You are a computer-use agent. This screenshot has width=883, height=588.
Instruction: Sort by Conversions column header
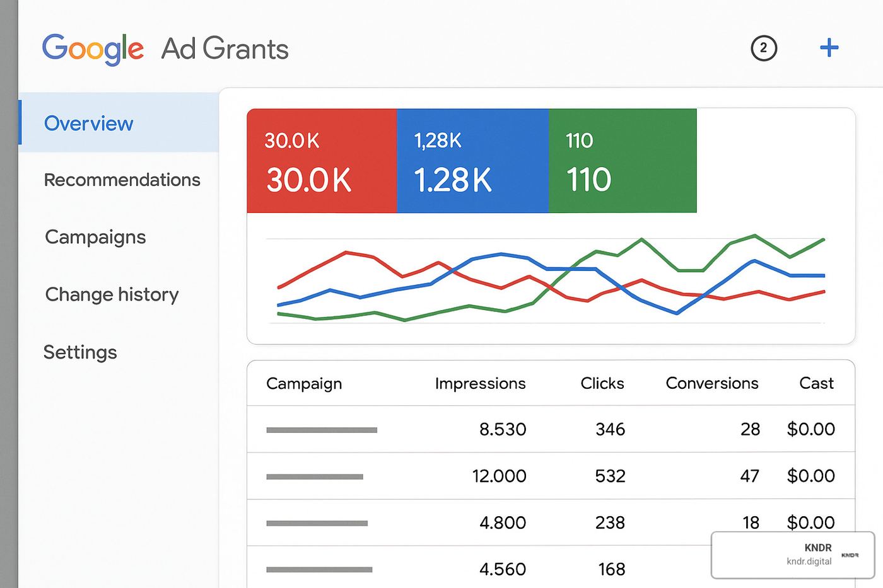tap(712, 383)
